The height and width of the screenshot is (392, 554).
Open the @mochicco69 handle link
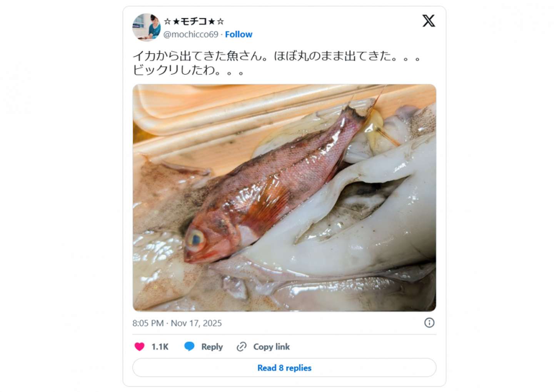(x=191, y=34)
